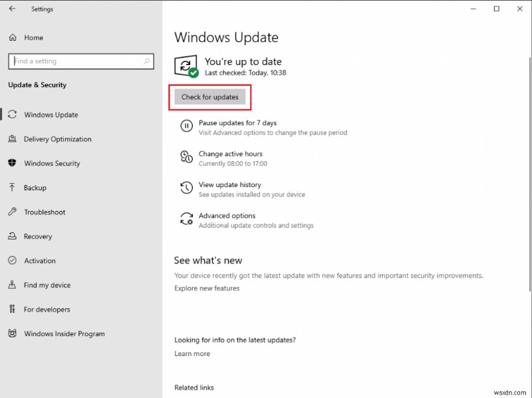This screenshot has width=532, height=398.
Task: Click the Windows Update sync icon in sidebar
Action: (x=12, y=114)
